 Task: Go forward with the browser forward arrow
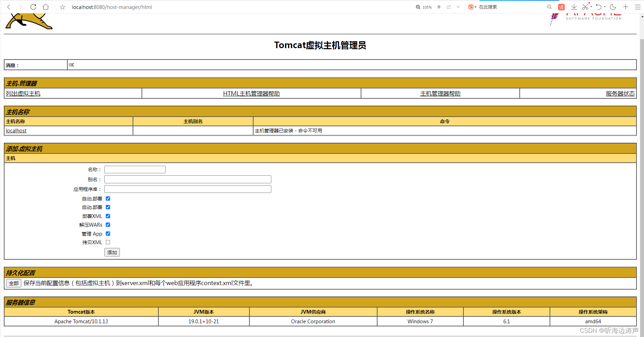coord(21,7)
